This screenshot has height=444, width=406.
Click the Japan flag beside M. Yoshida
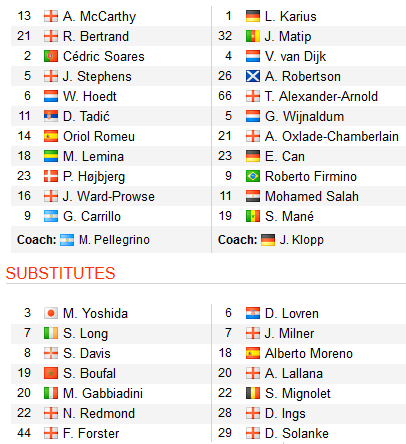pos(51,313)
